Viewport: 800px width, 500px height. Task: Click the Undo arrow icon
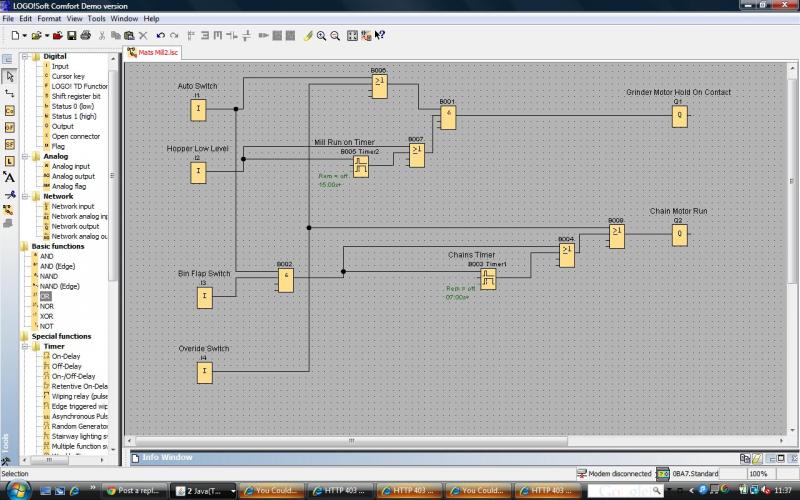(x=160, y=35)
